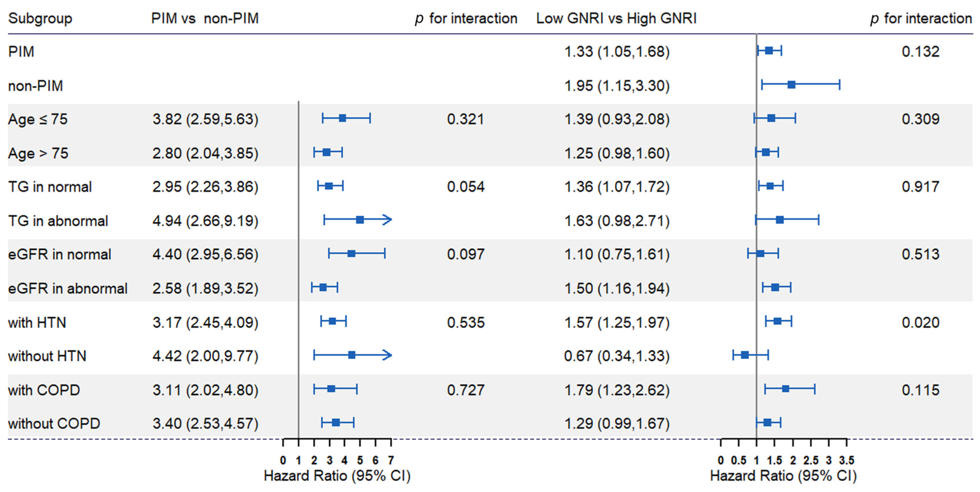Click the right-plot marker for without HTN

[x=745, y=355]
